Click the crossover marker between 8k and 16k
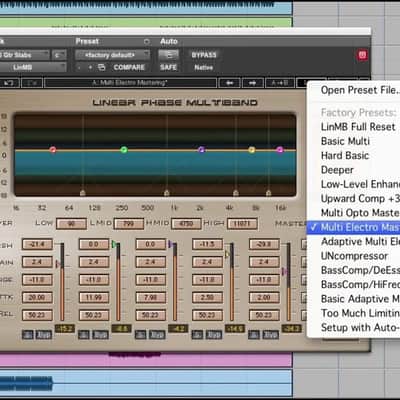 click(x=268, y=193)
